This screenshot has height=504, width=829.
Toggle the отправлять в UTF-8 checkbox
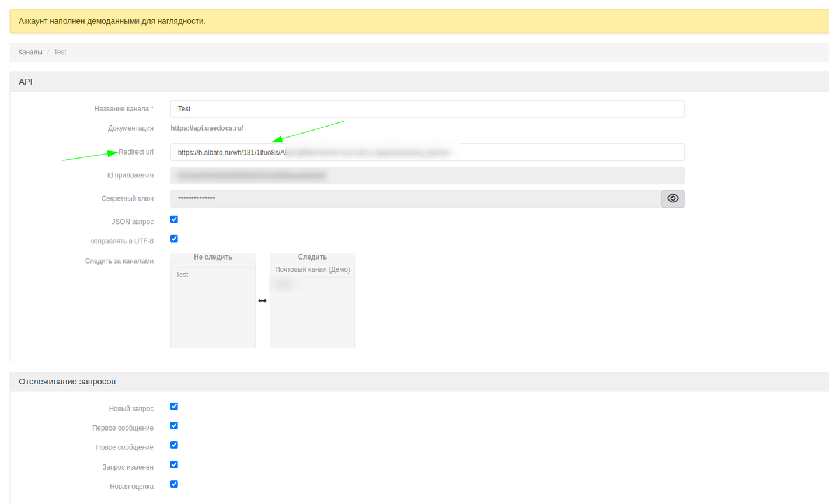[x=174, y=239]
